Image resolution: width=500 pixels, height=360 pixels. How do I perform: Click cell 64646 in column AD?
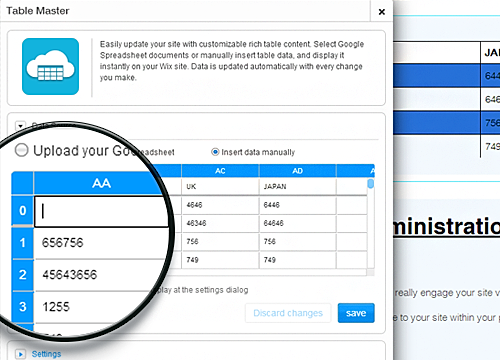click(x=297, y=223)
